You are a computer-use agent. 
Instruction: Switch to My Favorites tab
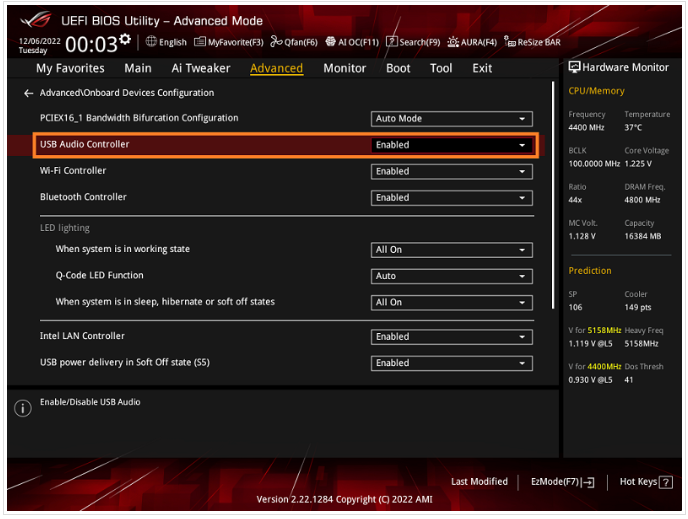pyautogui.click(x=70, y=68)
